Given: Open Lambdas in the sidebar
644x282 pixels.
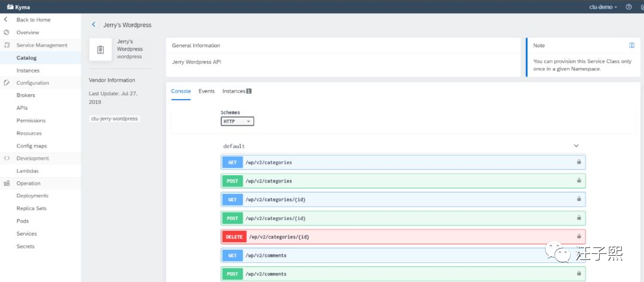Looking at the screenshot, I should pos(27,171).
